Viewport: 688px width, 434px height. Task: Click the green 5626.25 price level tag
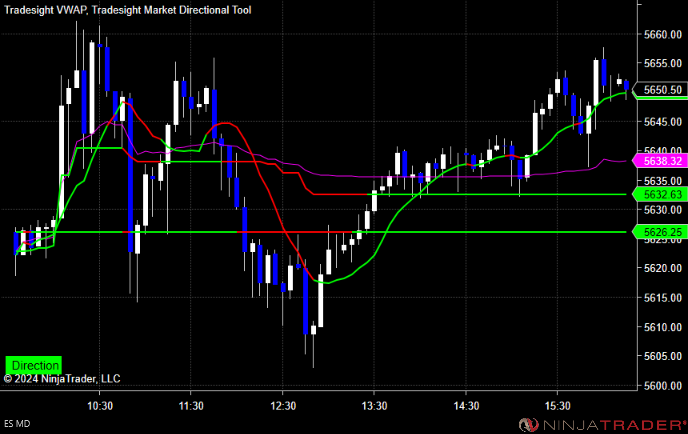660,232
